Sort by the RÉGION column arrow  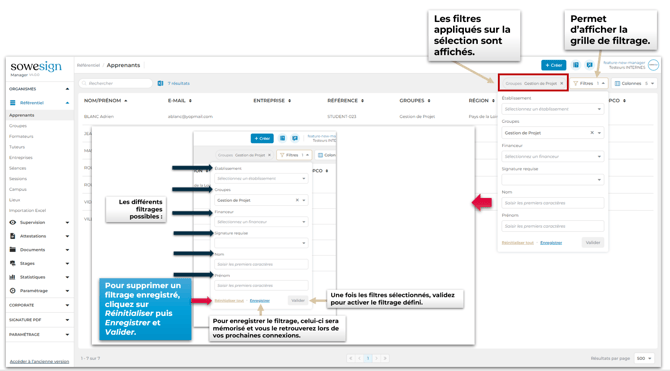[493, 101]
